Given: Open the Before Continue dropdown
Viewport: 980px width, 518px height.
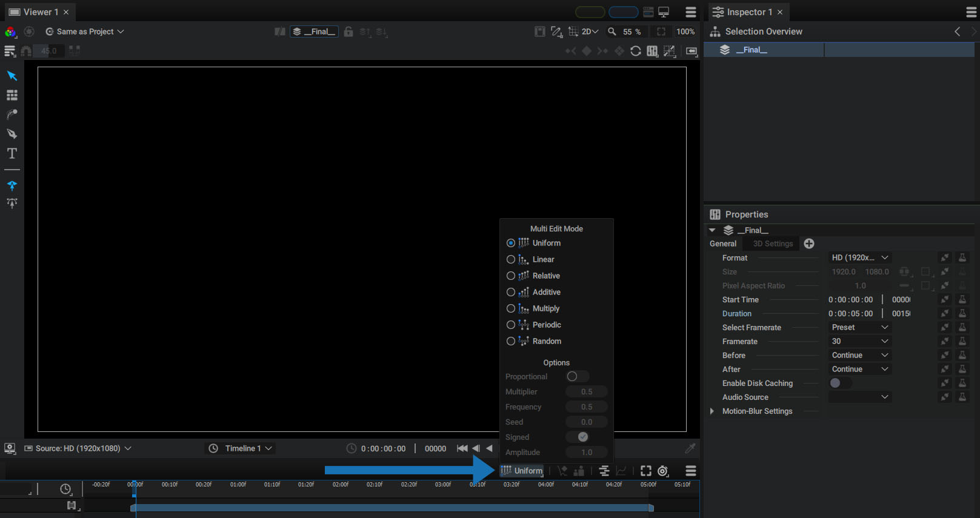Looking at the screenshot, I should pos(859,355).
